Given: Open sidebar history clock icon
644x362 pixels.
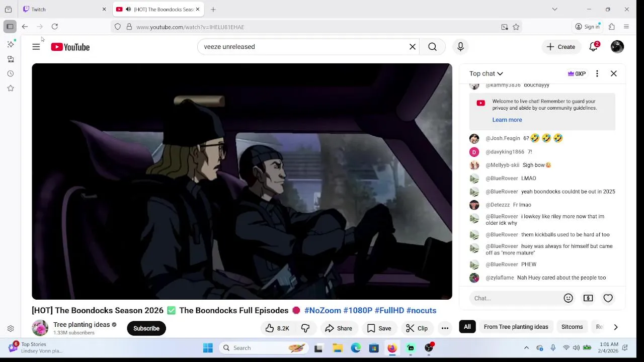Looking at the screenshot, I should click(x=11, y=73).
